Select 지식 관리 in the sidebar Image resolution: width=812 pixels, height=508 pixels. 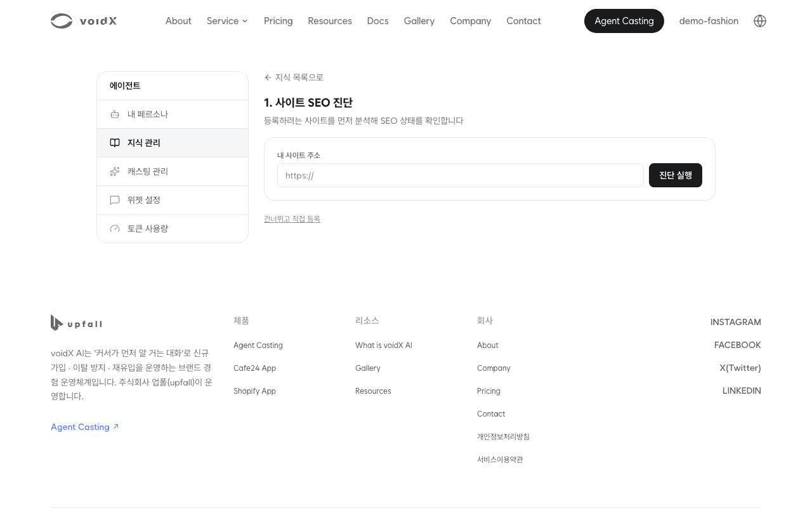173,143
